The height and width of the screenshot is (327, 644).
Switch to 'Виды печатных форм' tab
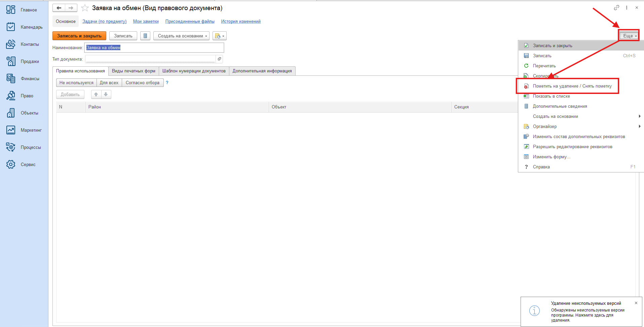point(134,71)
